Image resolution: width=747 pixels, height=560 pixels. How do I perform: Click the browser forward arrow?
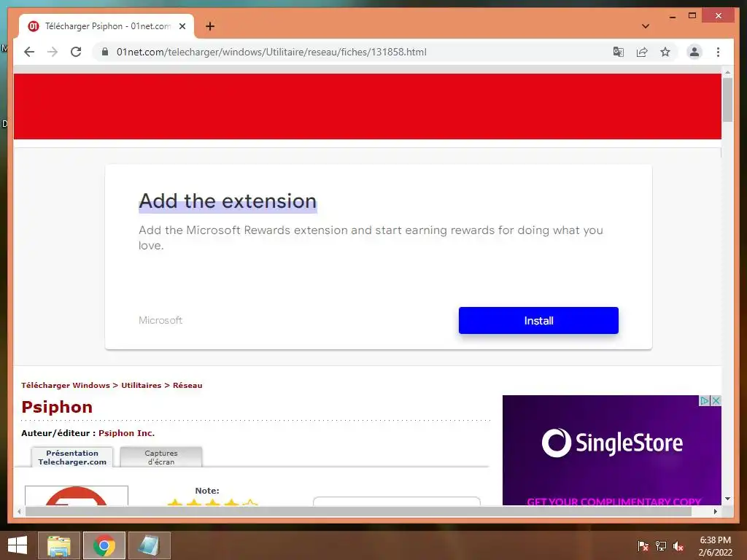(53, 52)
